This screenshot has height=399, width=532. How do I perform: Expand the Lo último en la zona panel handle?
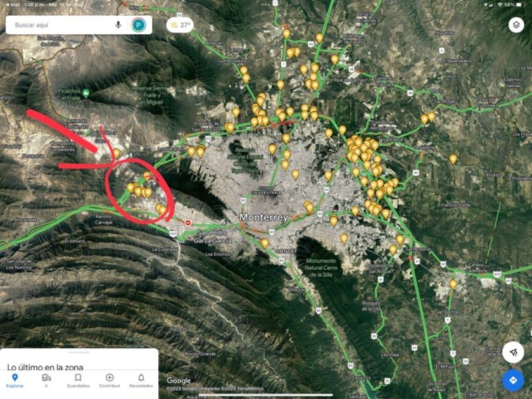point(79,352)
